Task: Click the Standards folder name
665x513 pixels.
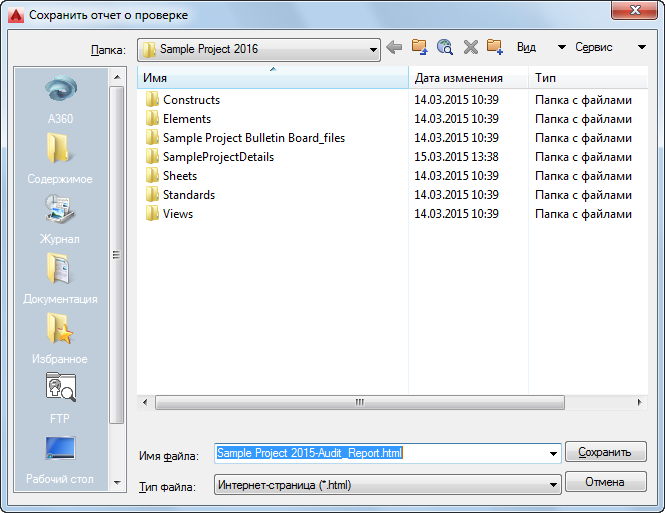Action: point(189,195)
